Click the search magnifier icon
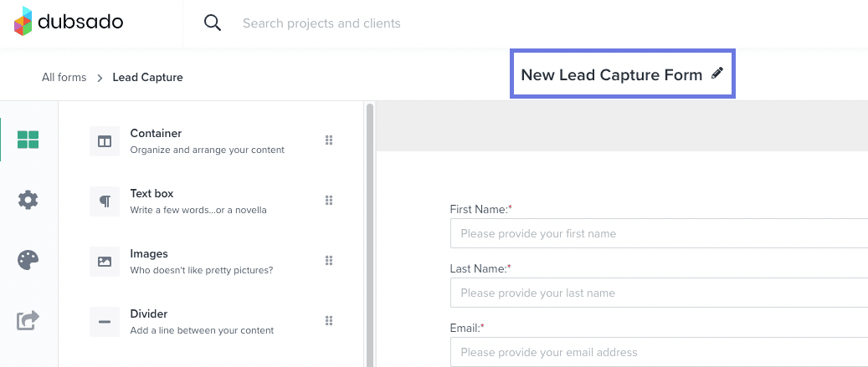 (213, 23)
